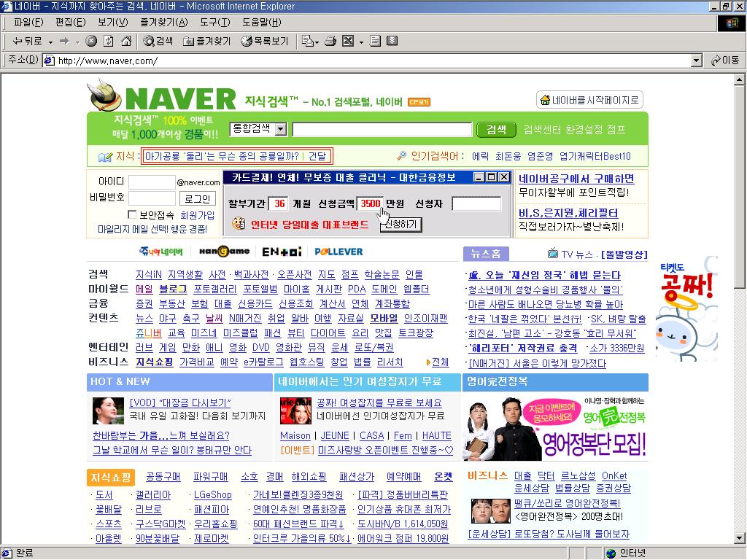Open the ENfoi logo link
Viewport: 747px width, 560px height.
(x=282, y=252)
